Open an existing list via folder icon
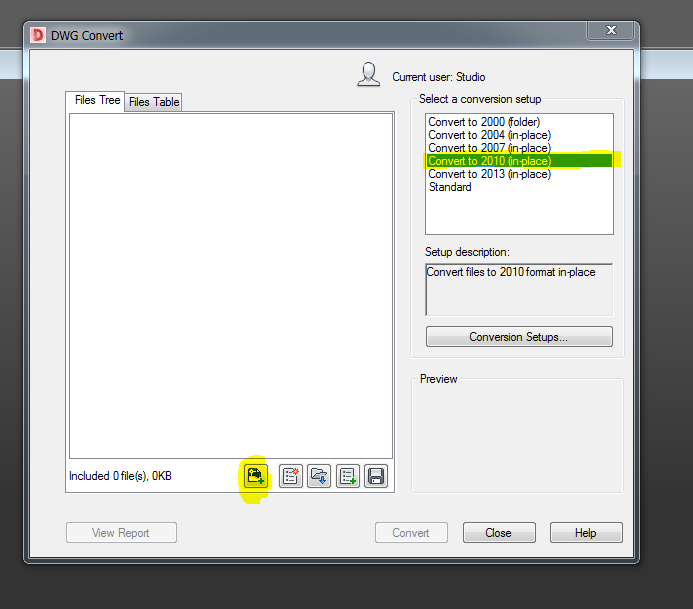The height and width of the screenshot is (609, 693). click(319, 476)
